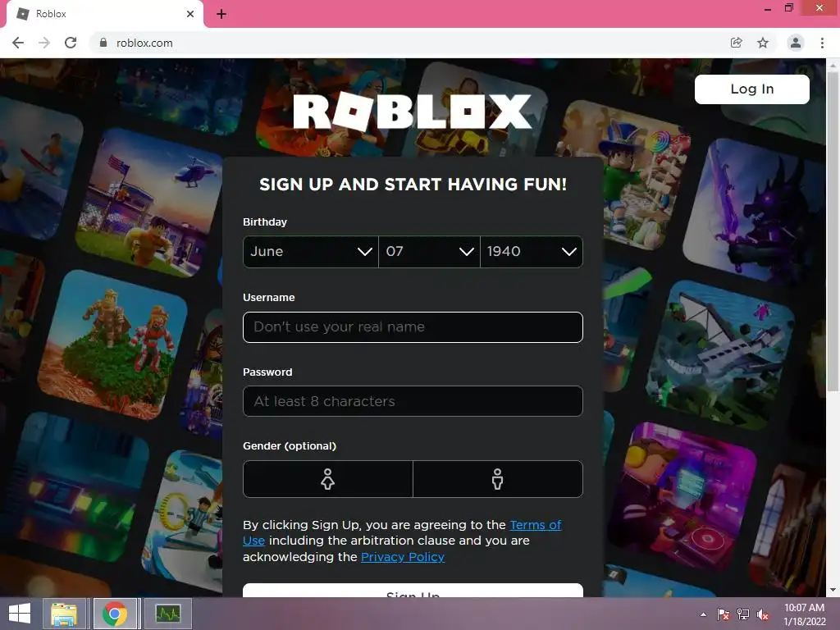
Task: Click the page scrollbar down arrow
Action: pyautogui.click(x=833, y=591)
